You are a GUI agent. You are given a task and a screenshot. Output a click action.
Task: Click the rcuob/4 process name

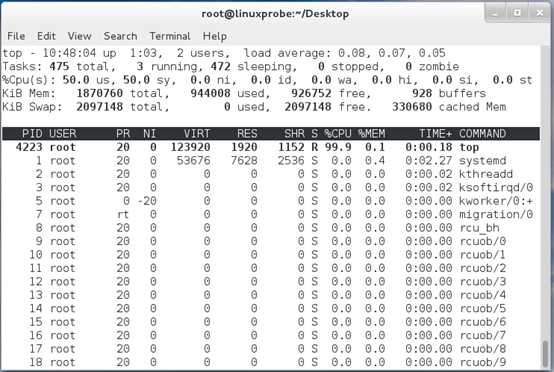(x=482, y=295)
